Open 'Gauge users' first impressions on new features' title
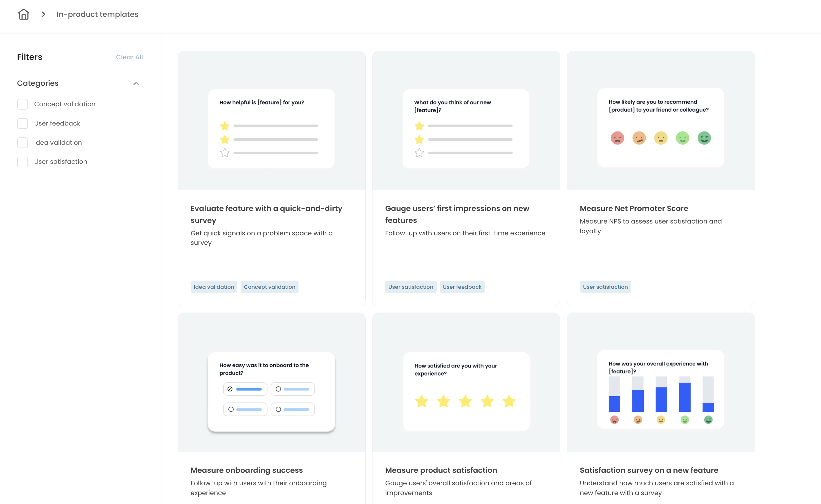This screenshot has height=504, width=821. coord(457,214)
